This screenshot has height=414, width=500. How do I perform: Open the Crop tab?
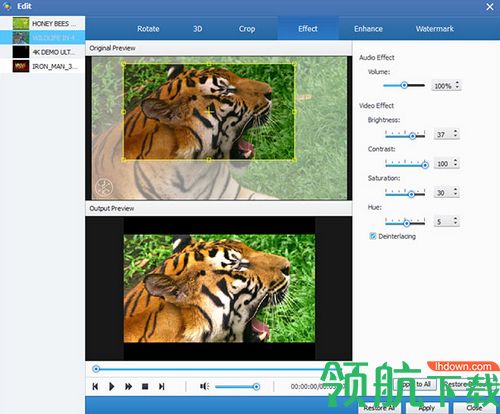coord(247,29)
